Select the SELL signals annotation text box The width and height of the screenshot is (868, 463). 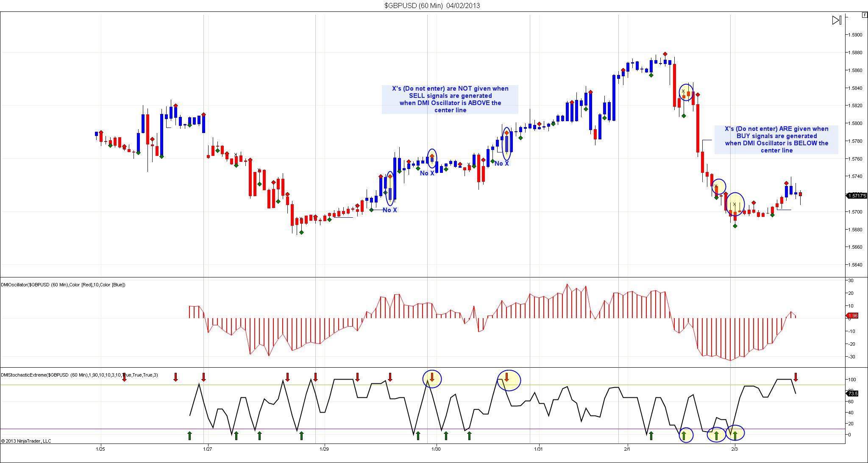pyautogui.click(x=450, y=100)
